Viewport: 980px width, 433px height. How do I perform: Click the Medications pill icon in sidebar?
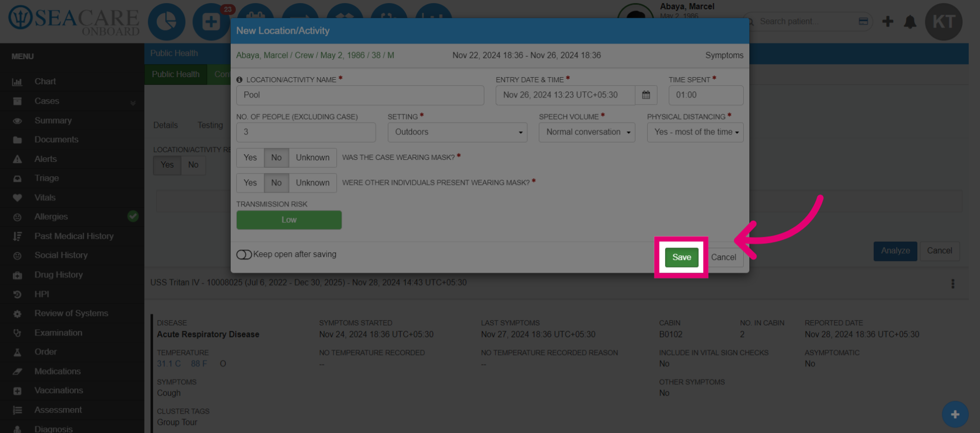point(17,372)
